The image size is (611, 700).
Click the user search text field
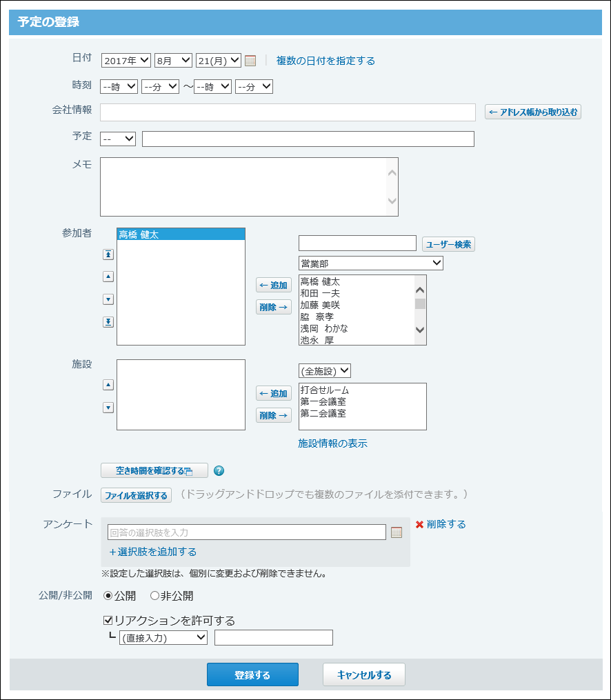click(x=357, y=243)
